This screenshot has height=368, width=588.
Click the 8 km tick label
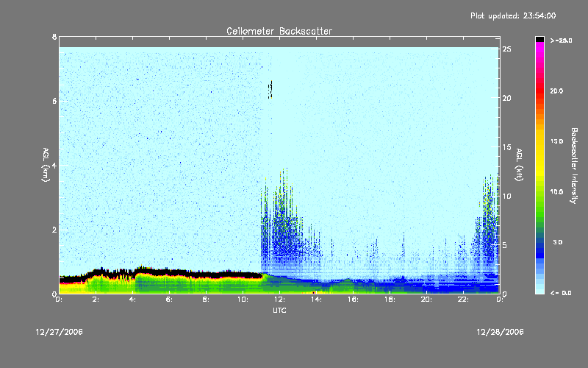tap(54, 37)
